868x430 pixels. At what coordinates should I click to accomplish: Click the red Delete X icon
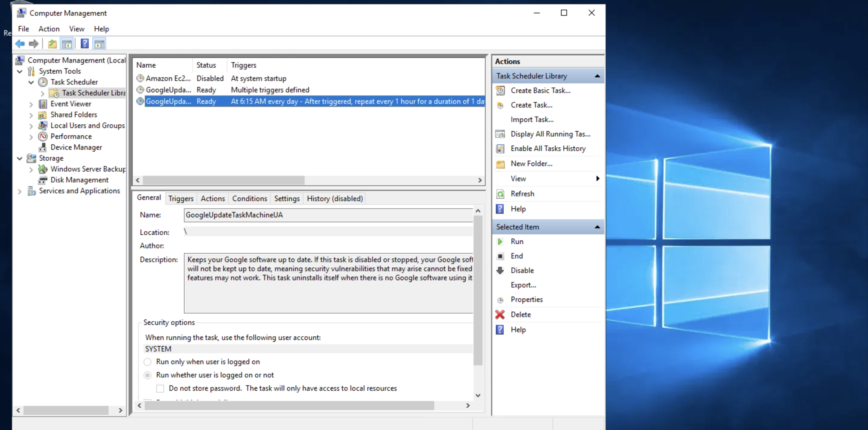500,314
